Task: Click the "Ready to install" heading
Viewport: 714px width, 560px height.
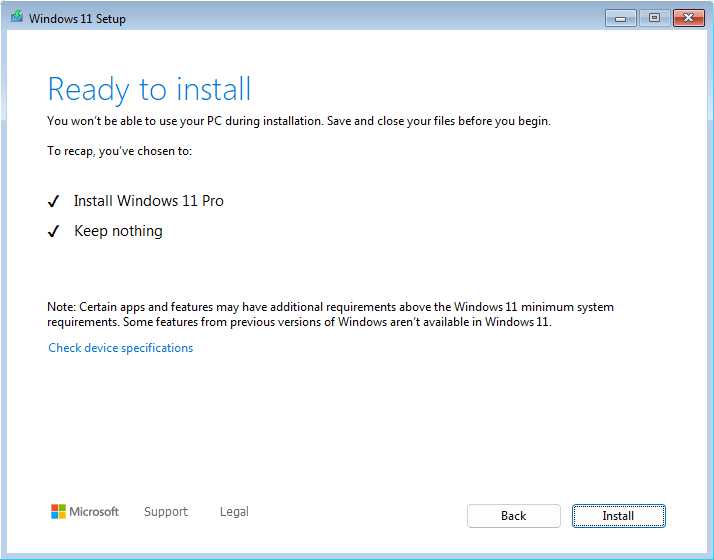Action: point(150,89)
